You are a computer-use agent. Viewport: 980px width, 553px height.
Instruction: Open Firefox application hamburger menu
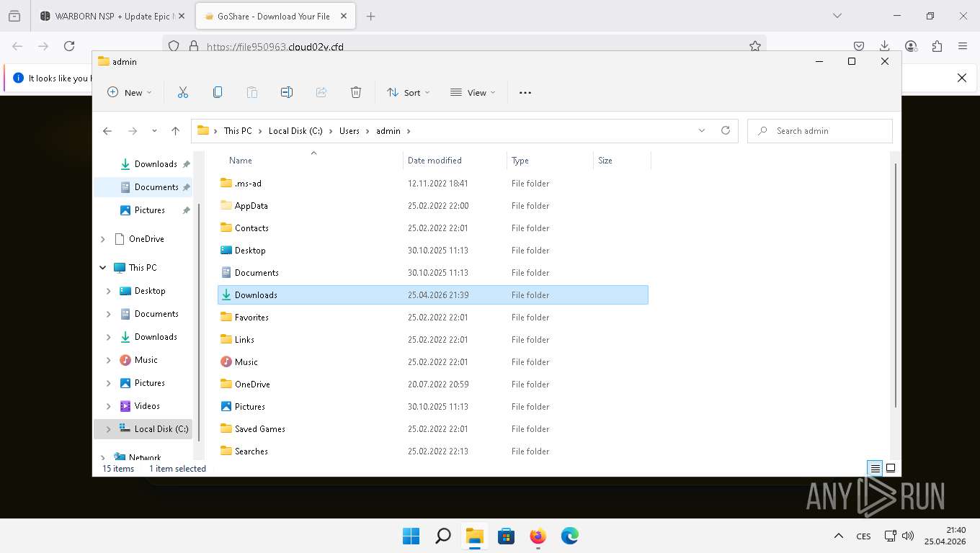(x=963, y=46)
